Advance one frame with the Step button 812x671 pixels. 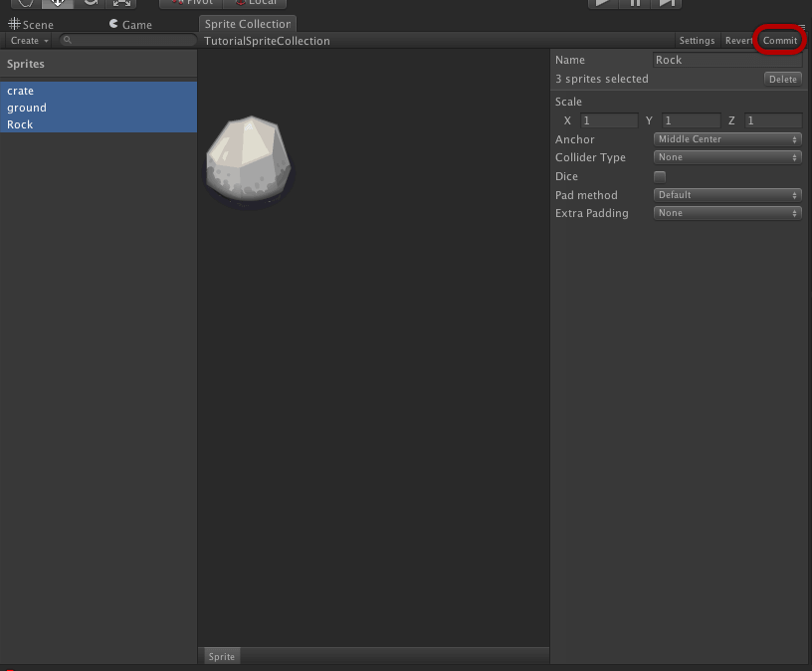tap(666, 3)
